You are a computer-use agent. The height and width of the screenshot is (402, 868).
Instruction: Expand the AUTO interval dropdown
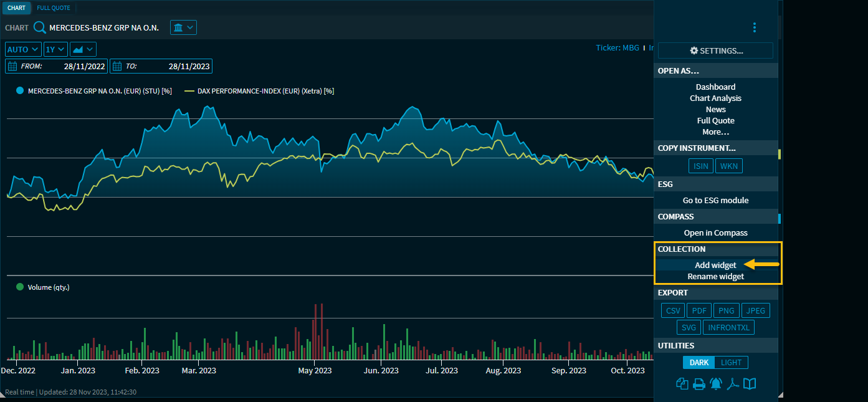(23, 49)
